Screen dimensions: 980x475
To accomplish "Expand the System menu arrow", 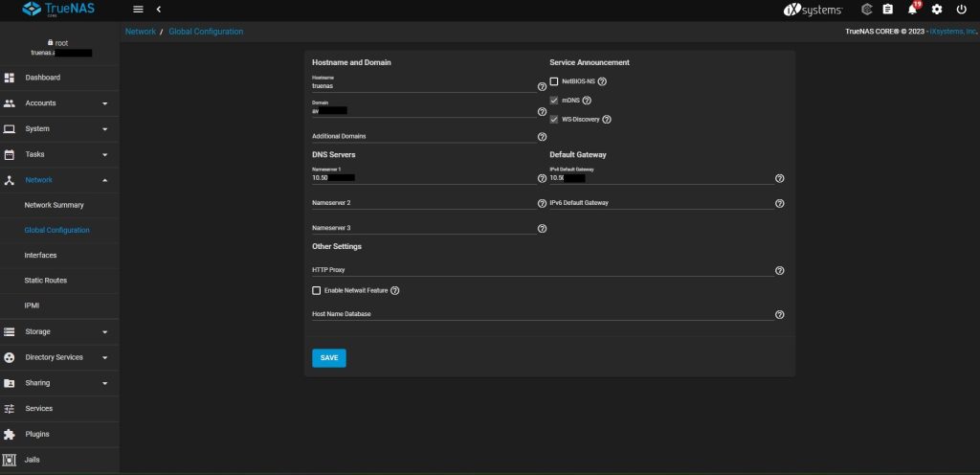I will pos(105,128).
